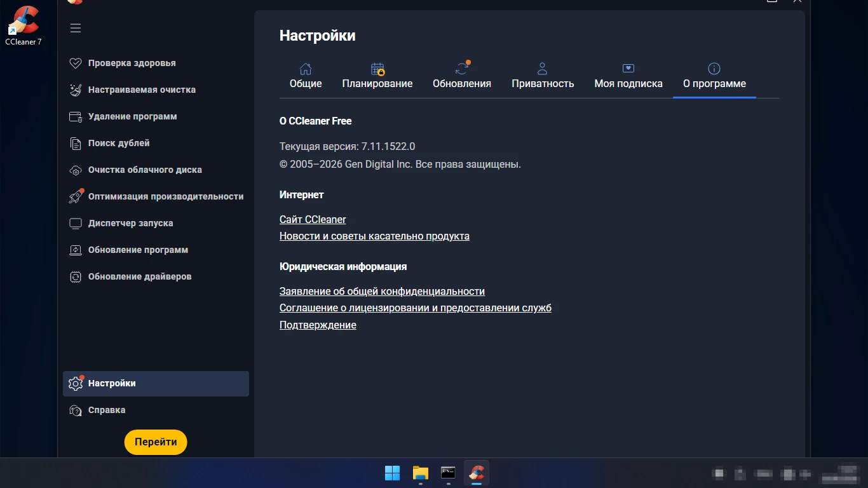
Task: Open Оптимизация производительности
Action: click(x=156, y=196)
